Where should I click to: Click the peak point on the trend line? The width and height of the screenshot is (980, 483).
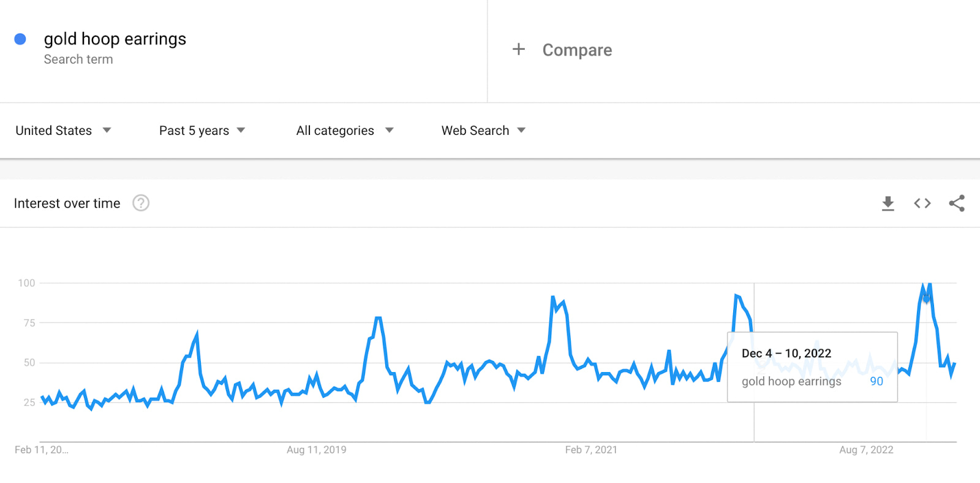(927, 283)
